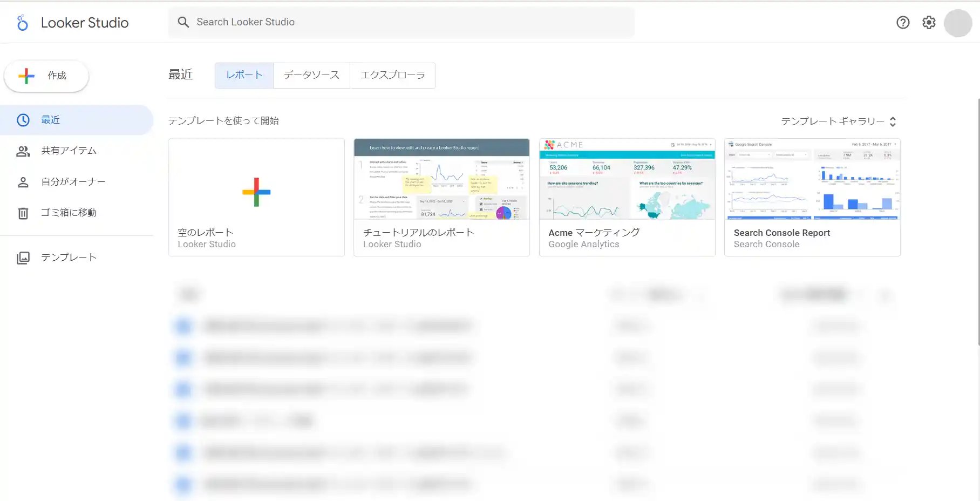This screenshot has width=980, height=501.
Task: Click the plus icon in 空のレポート card
Action: [256, 192]
